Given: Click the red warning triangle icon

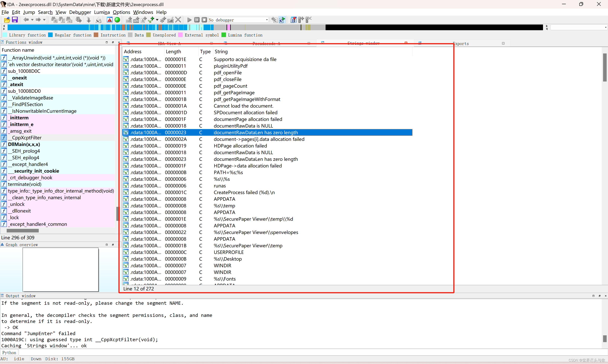Looking at the screenshot, I should [x=110, y=20].
